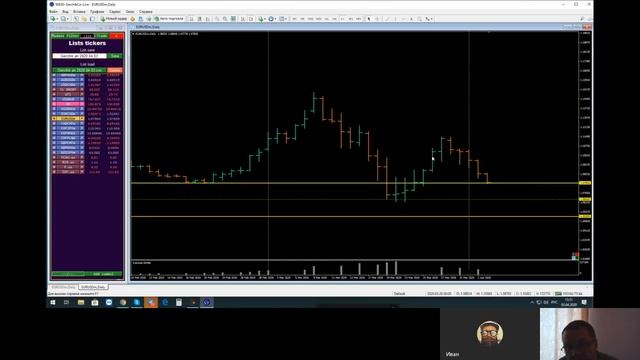Open MetaEditor via orange toolbar icon
Image resolution: width=640 pixels, height=360 pixels.
click(x=133, y=19)
